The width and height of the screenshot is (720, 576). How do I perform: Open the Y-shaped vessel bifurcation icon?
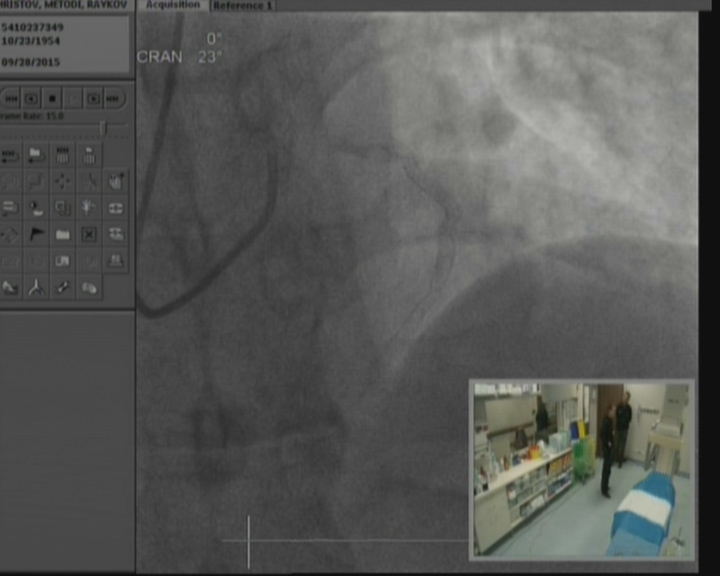[36, 288]
